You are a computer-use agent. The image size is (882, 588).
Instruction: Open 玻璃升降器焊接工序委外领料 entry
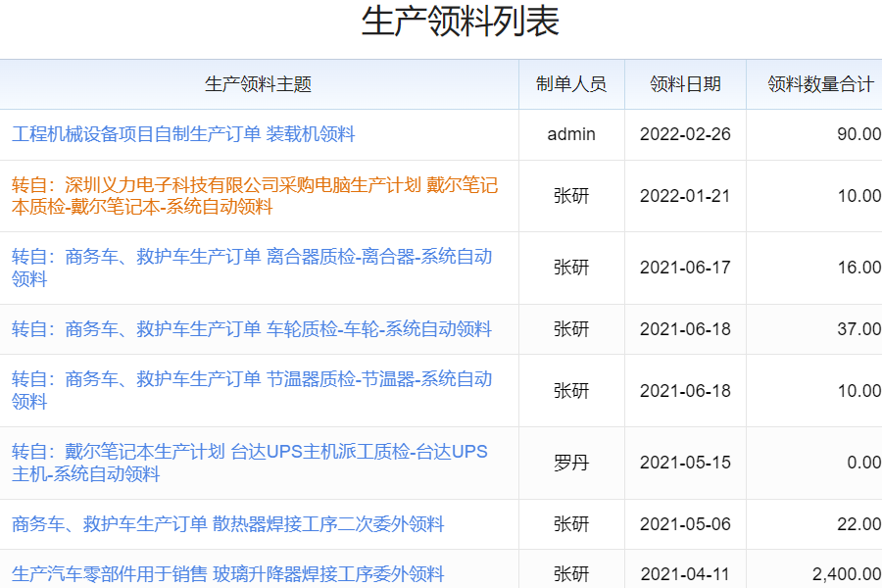[227, 574]
